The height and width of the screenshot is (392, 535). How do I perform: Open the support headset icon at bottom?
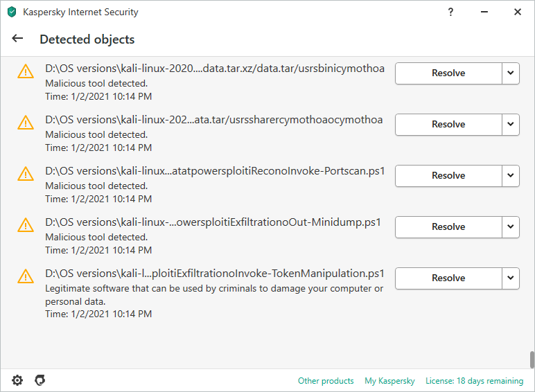(40, 380)
